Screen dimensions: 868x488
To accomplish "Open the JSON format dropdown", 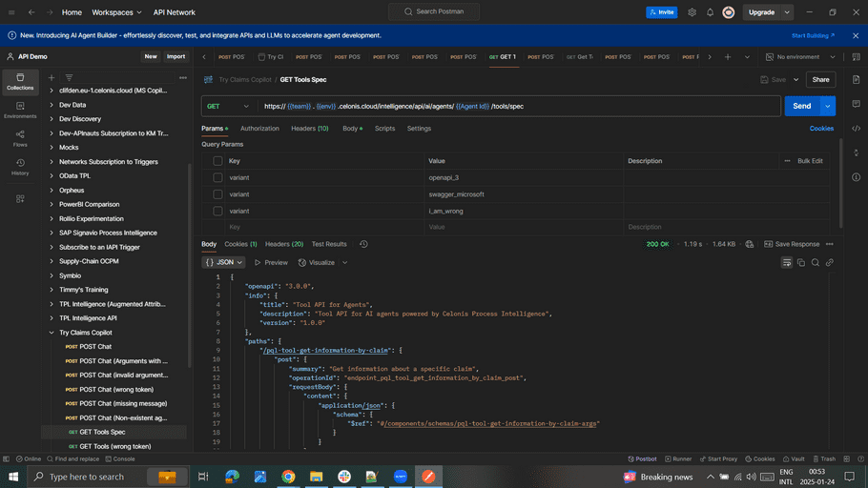I will 224,262.
